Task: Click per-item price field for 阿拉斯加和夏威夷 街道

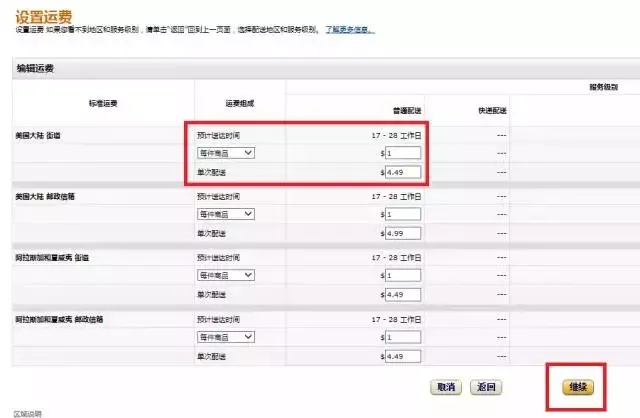Action: click(403, 276)
